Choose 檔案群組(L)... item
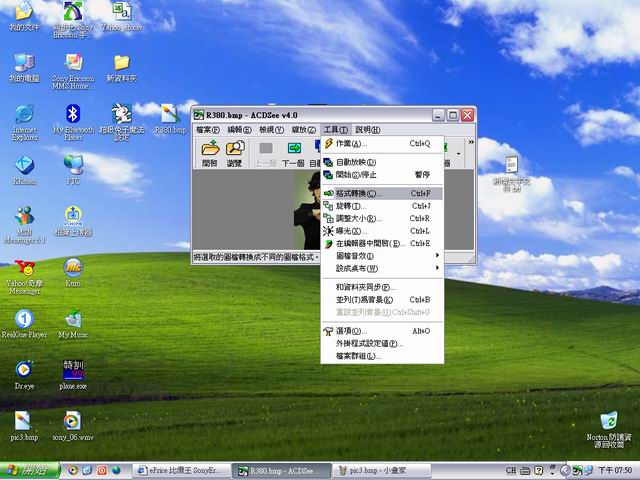This screenshot has height=480, width=640. click(382, 356)
